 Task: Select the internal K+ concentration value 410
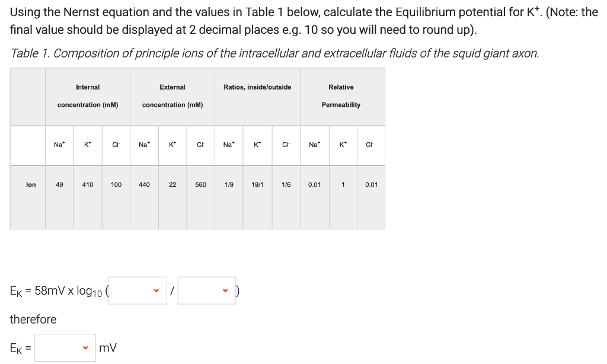87,184
